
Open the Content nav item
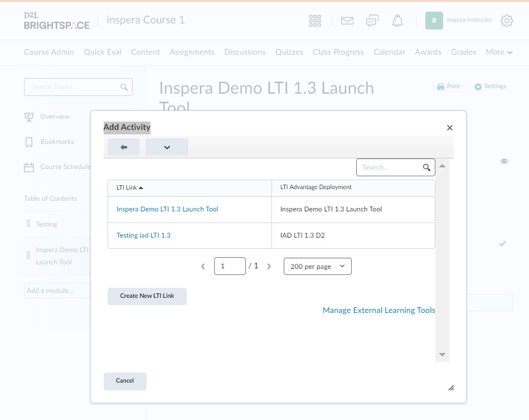(x=145, y=52)
